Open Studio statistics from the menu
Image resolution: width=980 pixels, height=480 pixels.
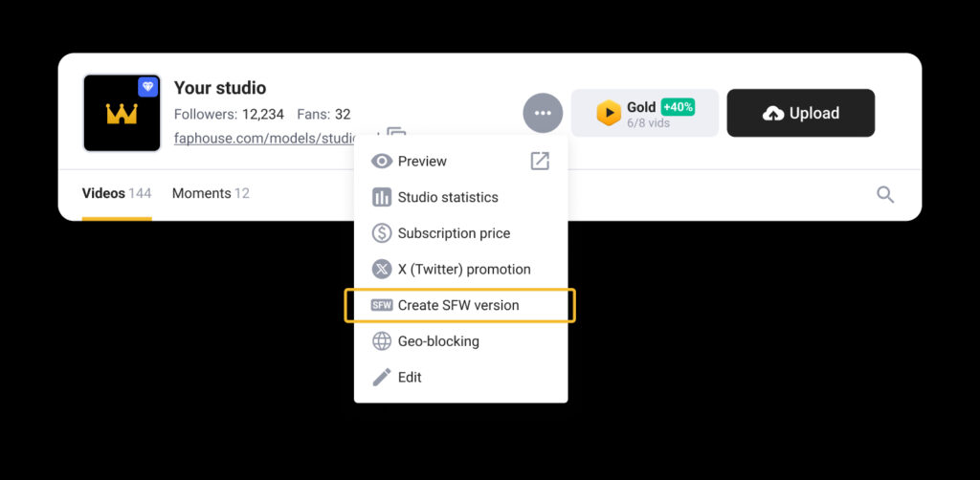click(x=460, y=197)
